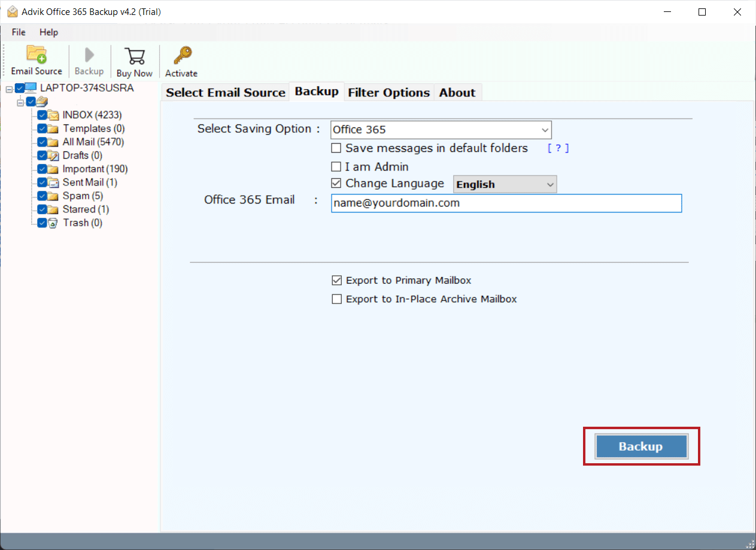Enable Save messages in default folders
The height and width of the screenshot is (550, 756).
pyautogui.click(x=336, y=148)
